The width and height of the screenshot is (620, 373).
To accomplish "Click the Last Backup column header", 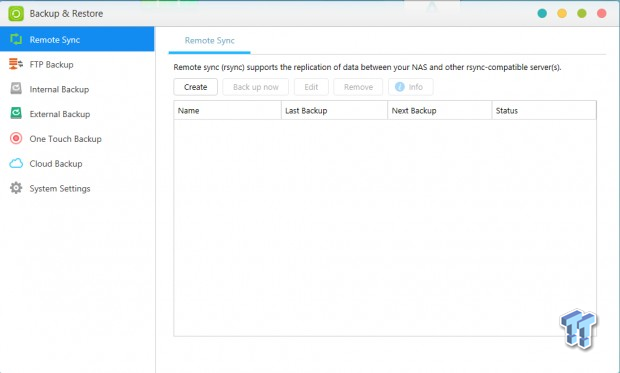I will tap(334, 110).
